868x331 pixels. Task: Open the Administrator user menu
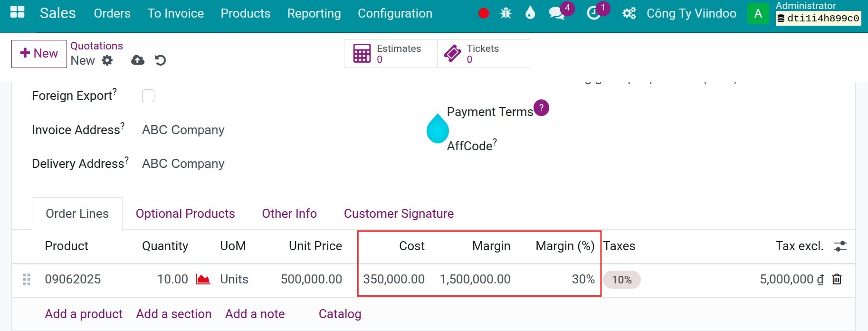click(x=818, y=13)
